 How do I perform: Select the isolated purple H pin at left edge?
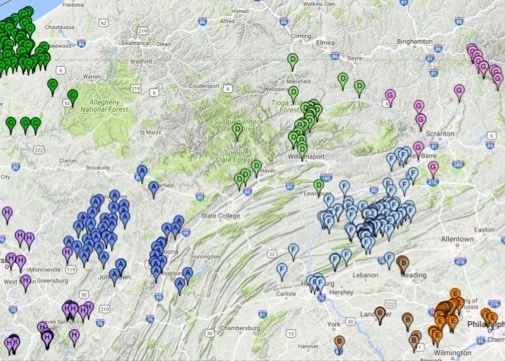(7, 214)
